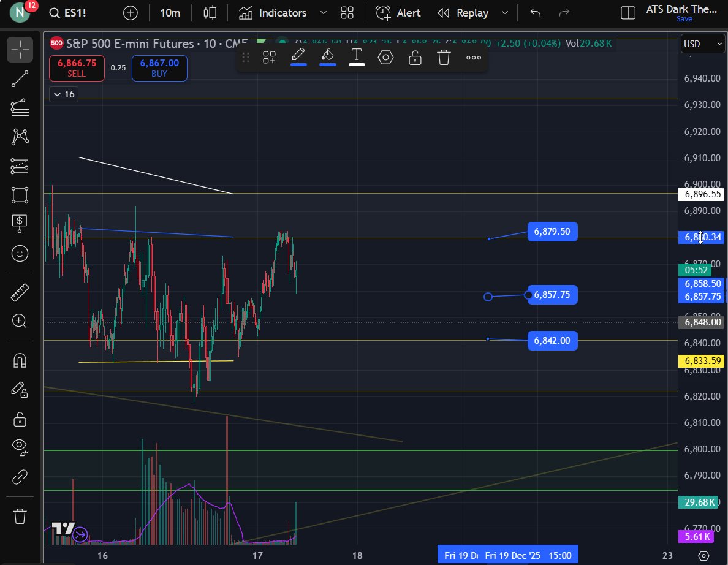Open the ES1! symbol search

[x=68, y=13]
